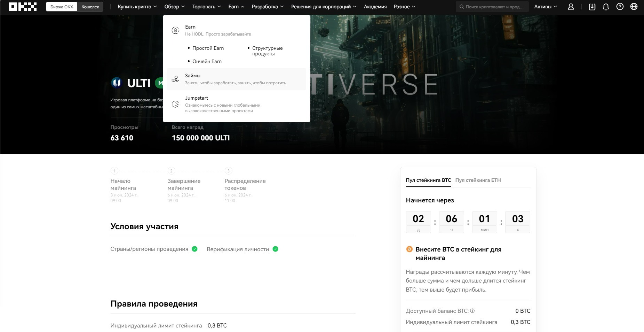Open Займы from the Earn menu
Image resolution: width=644 pixels, height=332 pixels.
[x=237, y=79]
